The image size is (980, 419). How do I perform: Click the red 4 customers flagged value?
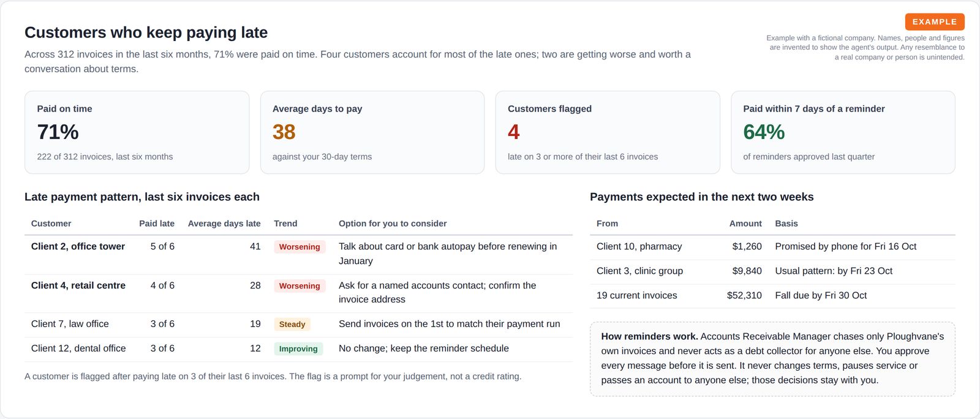513,132
